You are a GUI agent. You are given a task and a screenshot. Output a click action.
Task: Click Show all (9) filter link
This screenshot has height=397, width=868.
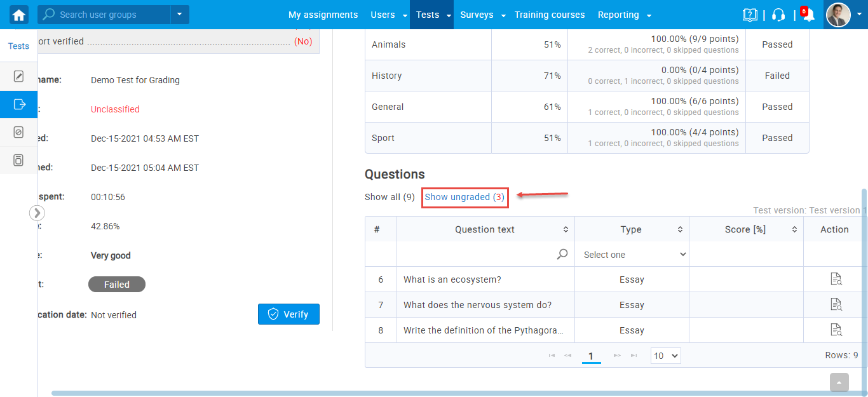tap(390, 197)
